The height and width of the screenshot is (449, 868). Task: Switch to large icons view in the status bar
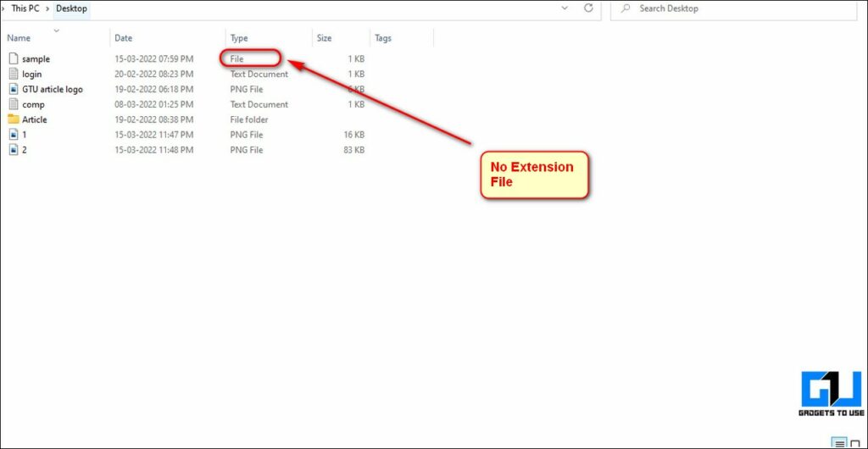tap(854, 443)
